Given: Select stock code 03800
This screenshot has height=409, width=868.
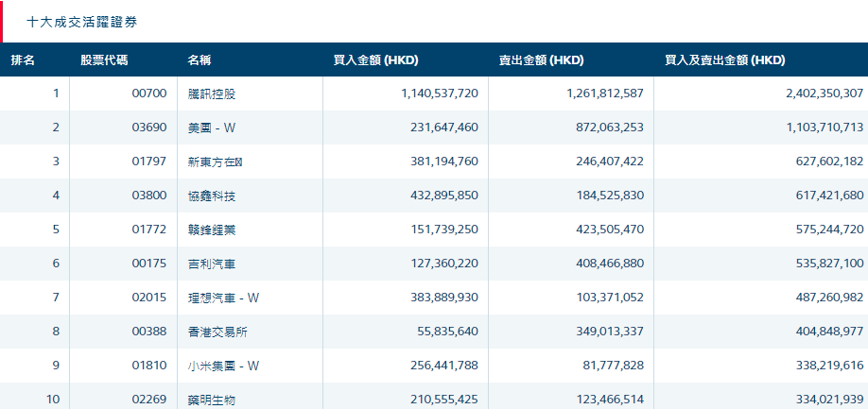Looking at the screenshot, I should point(149,196).
